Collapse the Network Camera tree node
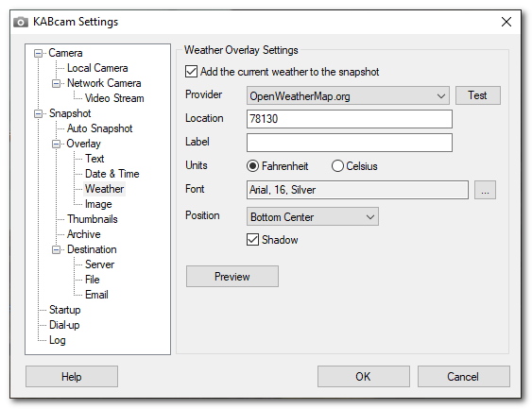Viewport: 532px width, 409px height. pyautogui.click(x=57, y=83)
